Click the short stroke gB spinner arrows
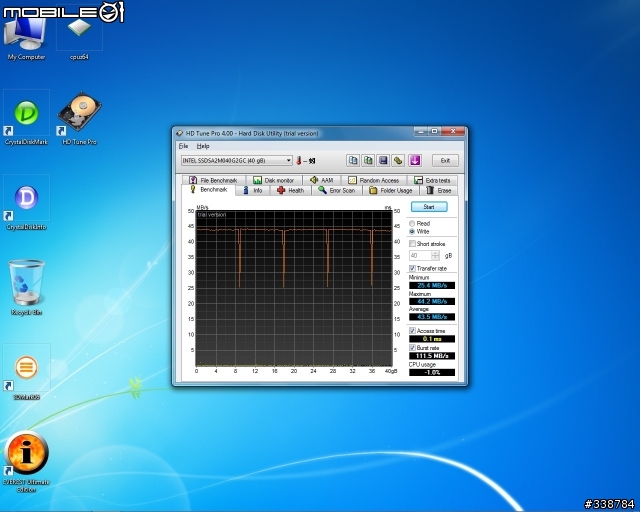The image size is (640, 512). (x=435, y=256)
